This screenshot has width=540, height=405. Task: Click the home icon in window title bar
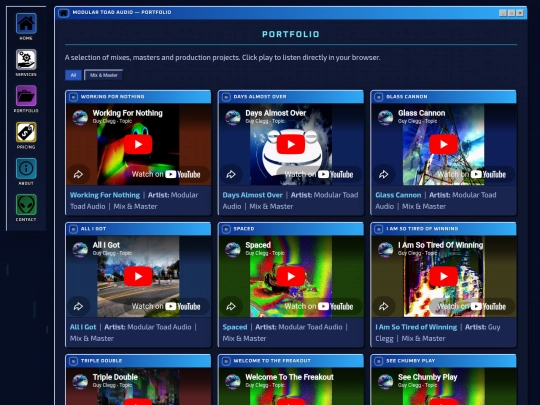click(x=63, y=13)
